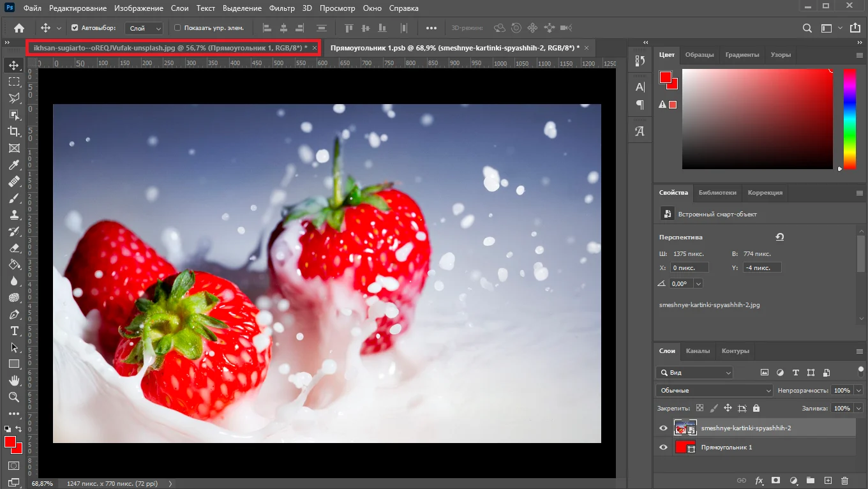Screen dimensions: 868x489
Task: Select the Hand tool
Action: tap(14, 380)
